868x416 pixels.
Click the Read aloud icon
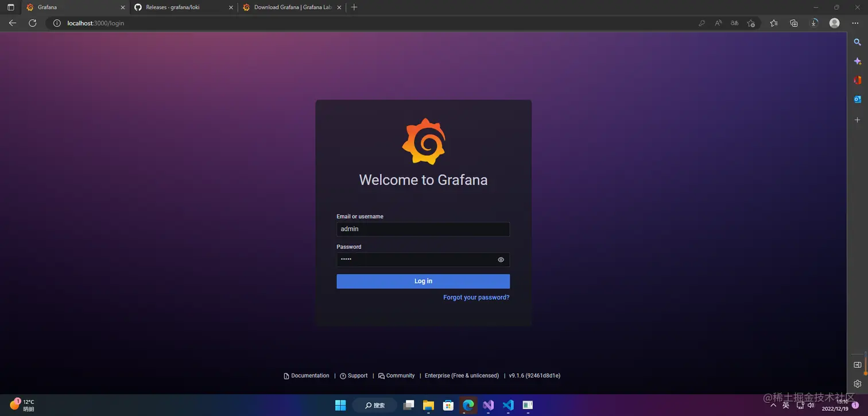tap(718, 24)
